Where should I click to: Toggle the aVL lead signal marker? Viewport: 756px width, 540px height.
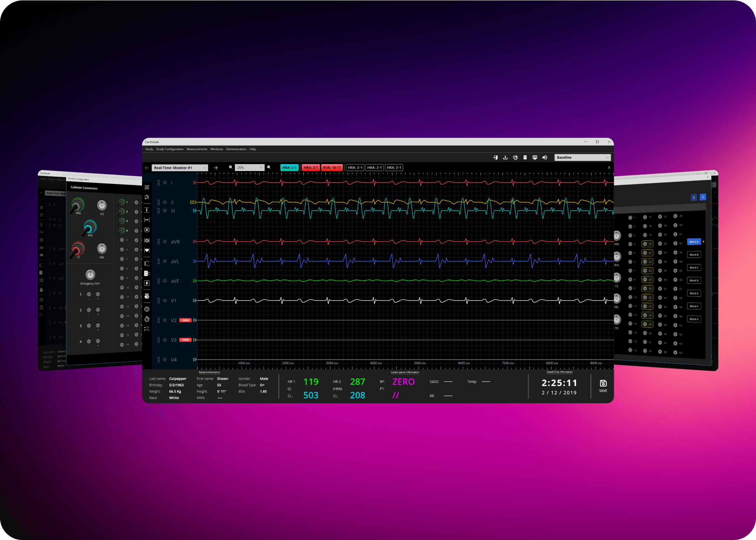195,261
